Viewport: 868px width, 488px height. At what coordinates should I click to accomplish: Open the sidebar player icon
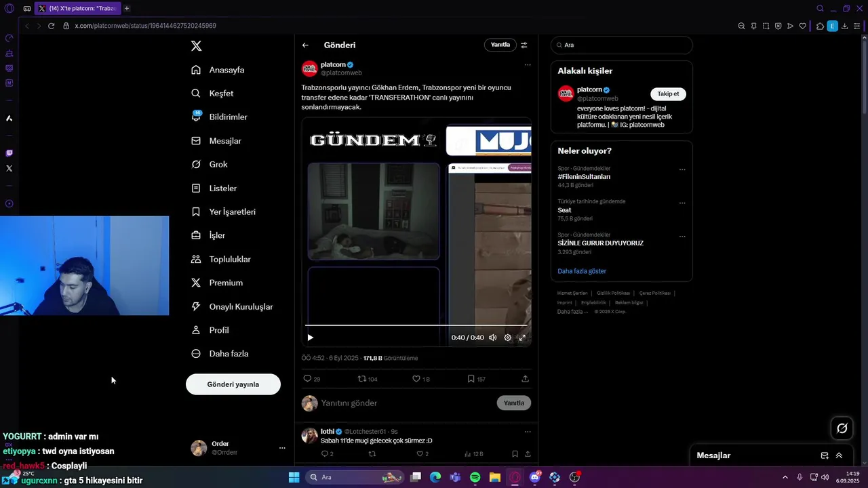(x=9, y=203)
